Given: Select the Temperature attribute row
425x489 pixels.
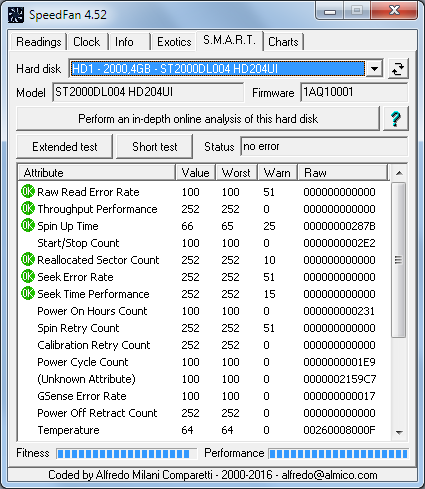Looking at the screenshot, I should pos(204,430).
